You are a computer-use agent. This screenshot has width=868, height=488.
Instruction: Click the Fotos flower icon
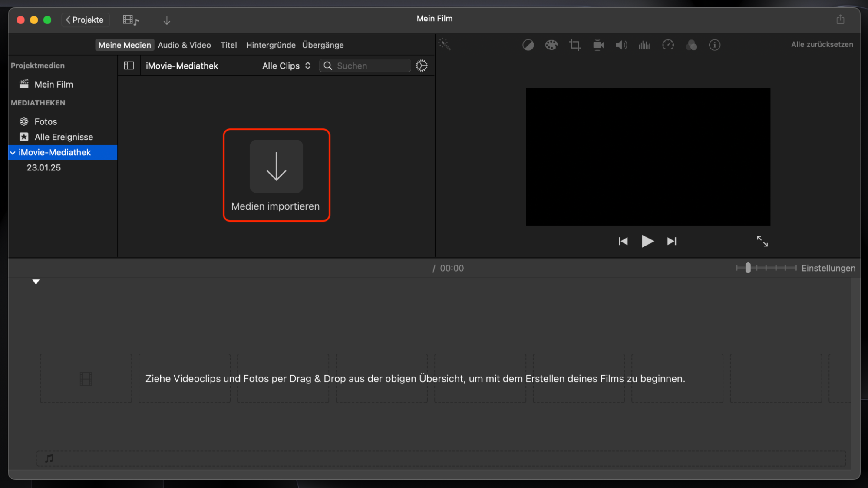click(x=24, y=122)
